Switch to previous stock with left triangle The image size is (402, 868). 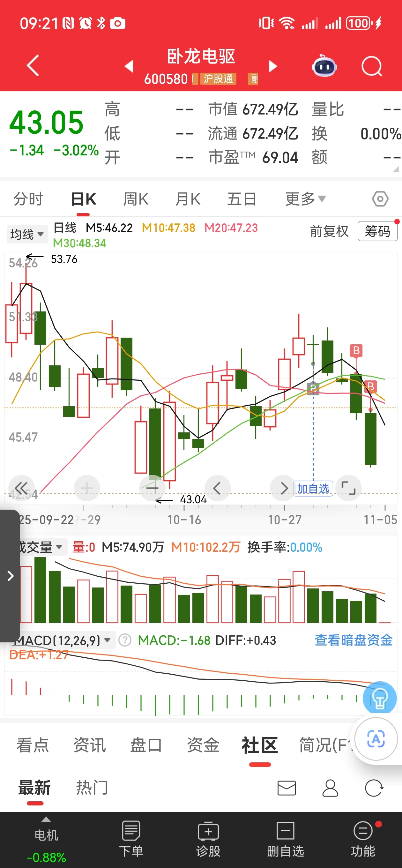click(x=129, y=66)
